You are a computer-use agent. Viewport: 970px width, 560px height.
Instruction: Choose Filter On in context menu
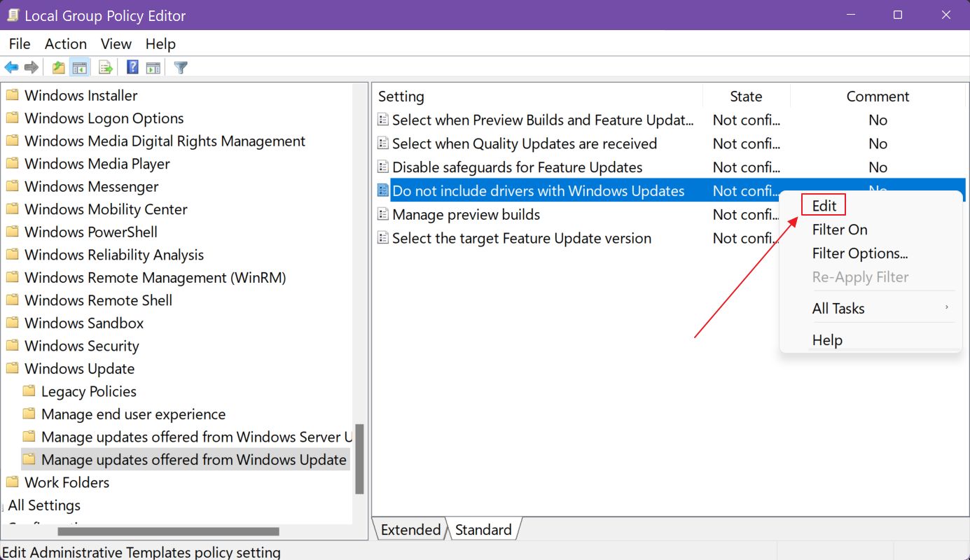(x=840, y=230)
